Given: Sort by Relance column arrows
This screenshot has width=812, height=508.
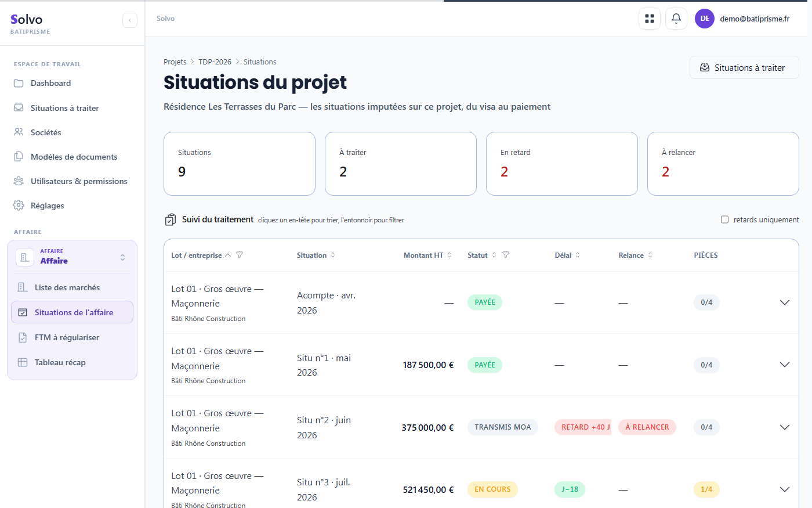Looking at the screenshot, I should click(x=650, y=255).
